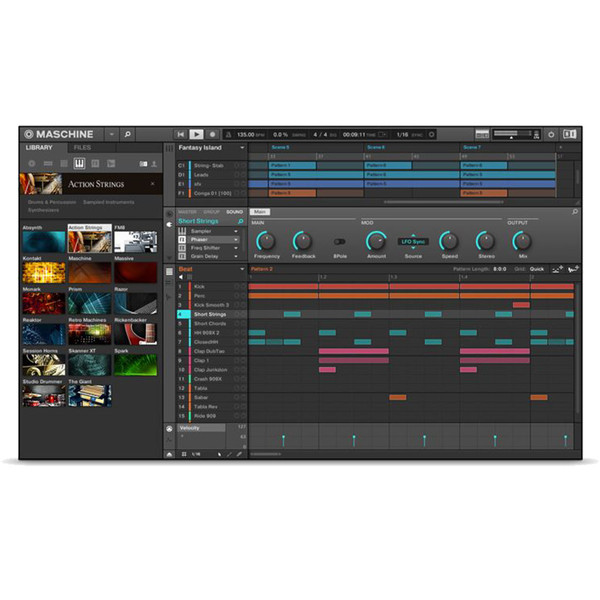The width and height of the screenshot is (600, 600).
Task: Select the Instruments (keyboard) browser filter icon
Action: pos(79,164)
